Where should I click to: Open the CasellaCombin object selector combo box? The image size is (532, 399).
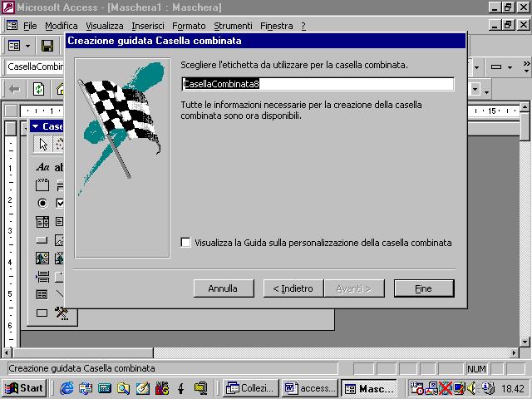coord(35,66)
